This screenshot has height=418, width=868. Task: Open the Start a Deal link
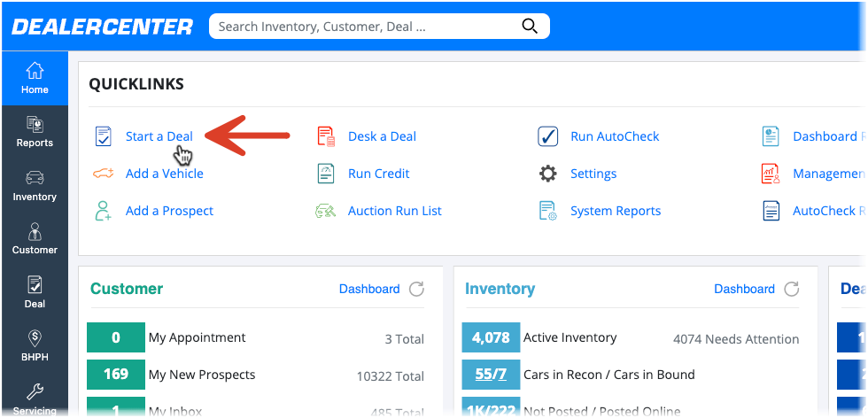159,136
